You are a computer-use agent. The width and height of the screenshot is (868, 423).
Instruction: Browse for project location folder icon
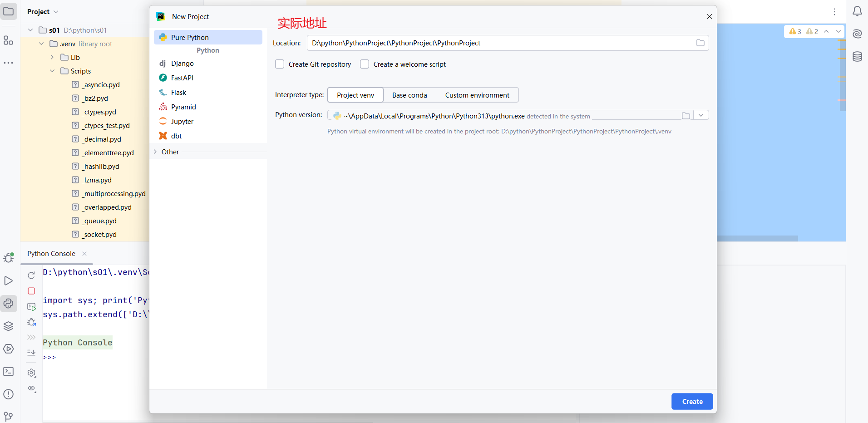tap(700, 43)
